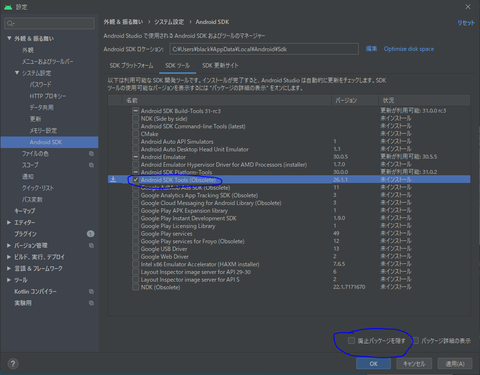Check Intel x86 Emulator Accelerator (HAXM installer)
Viewport: 480px width, 375px height.
135,264
